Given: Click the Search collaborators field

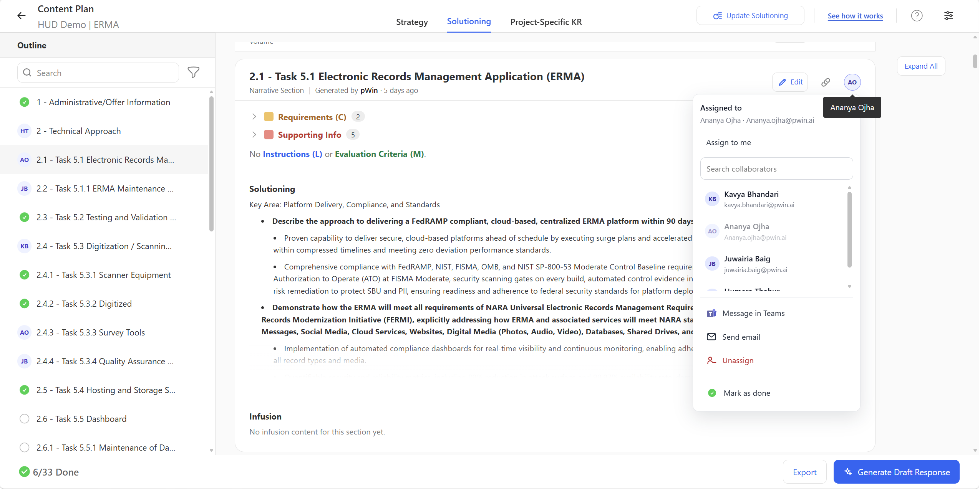Looking at the screenshot, I should click(776, 169).
